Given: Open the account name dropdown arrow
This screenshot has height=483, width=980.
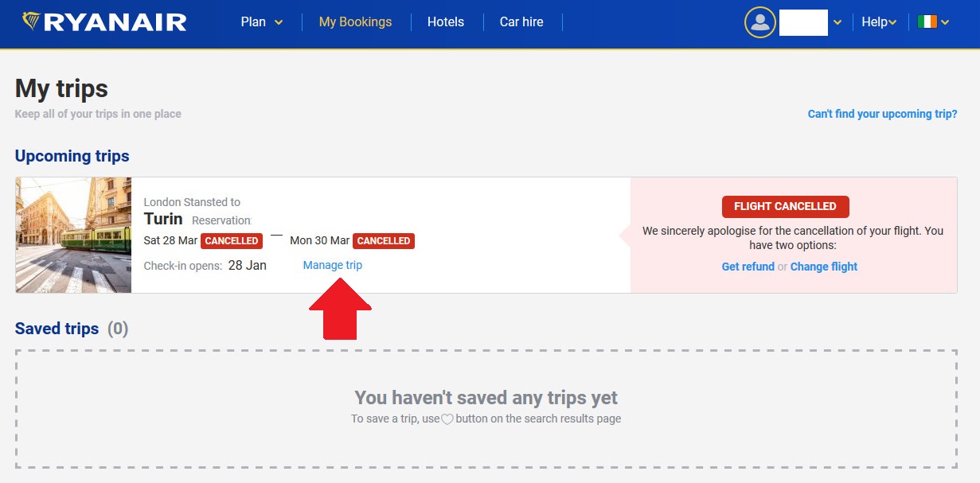Looking at the screenshot, I should coord(837,23).
